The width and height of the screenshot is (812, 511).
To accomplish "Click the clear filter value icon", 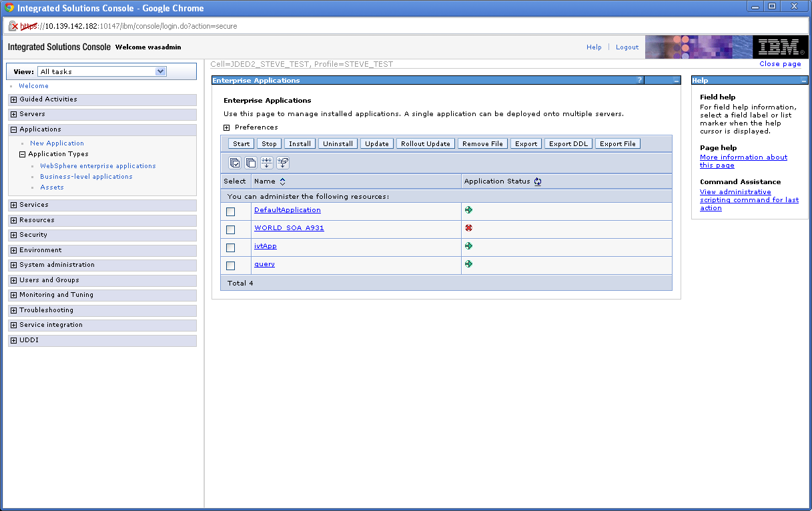I will [283, 163].
